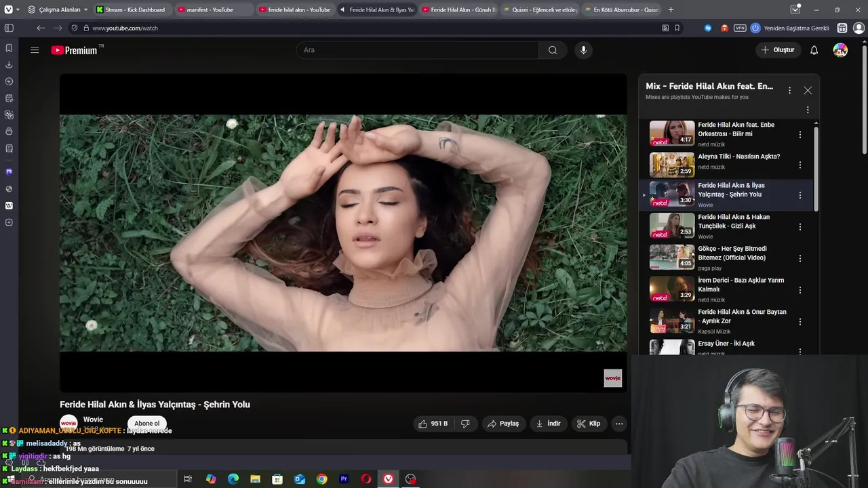The height and width of the screenshot is (488, 868).
Task: Share the video via Paylaş
Action: click(502, 424)
